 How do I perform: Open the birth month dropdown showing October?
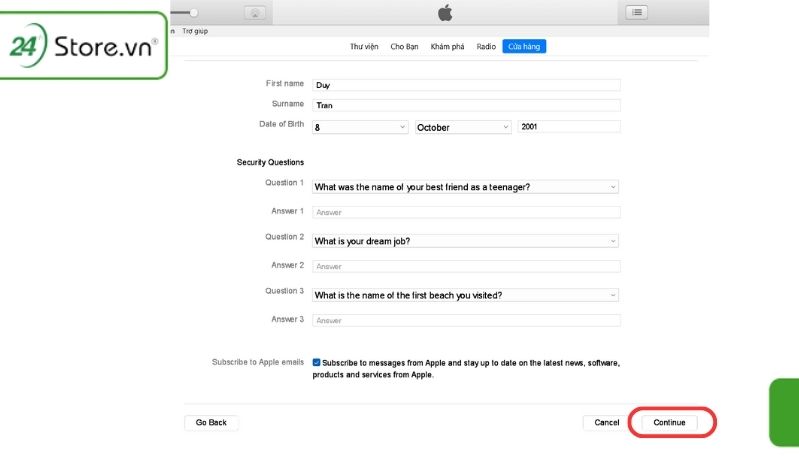coord(463,127)
